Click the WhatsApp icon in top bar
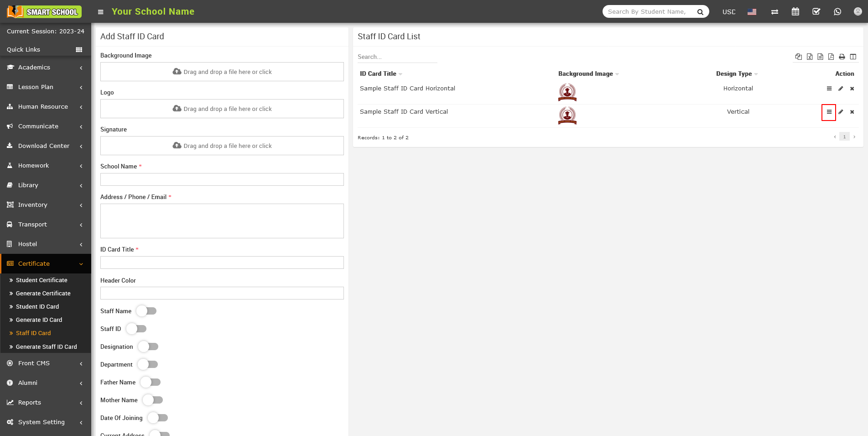 [837, 12]
